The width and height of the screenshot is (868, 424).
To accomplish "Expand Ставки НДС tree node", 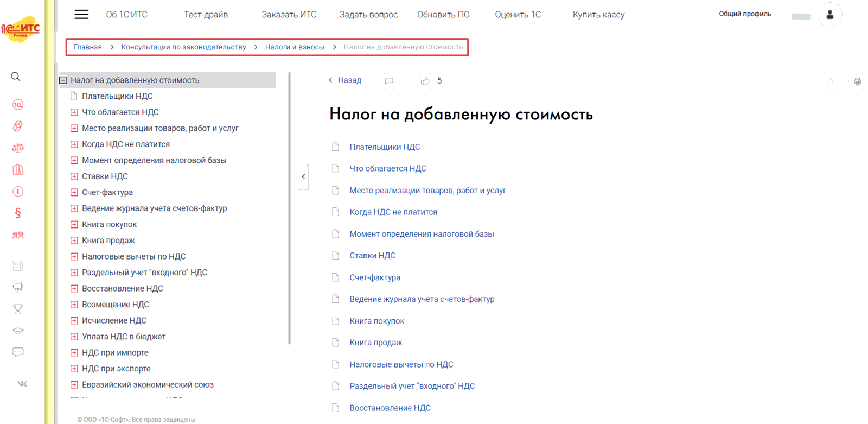I will [x=74, y=176].
